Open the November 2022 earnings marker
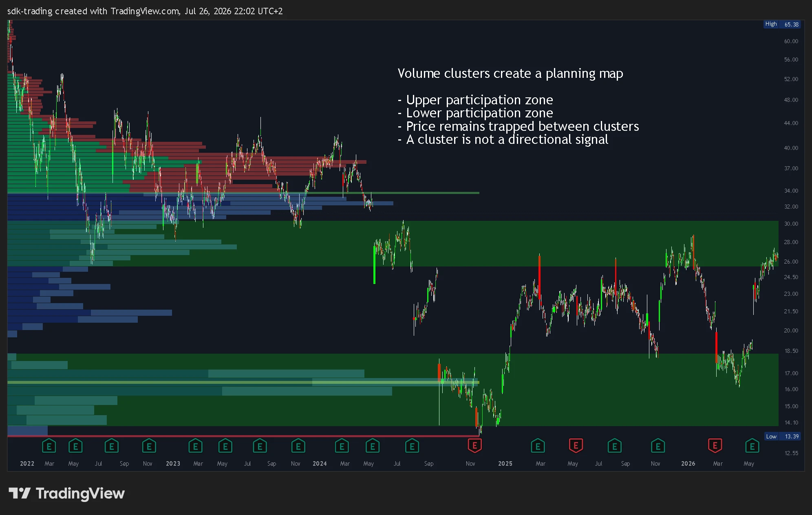 [149, 446]
